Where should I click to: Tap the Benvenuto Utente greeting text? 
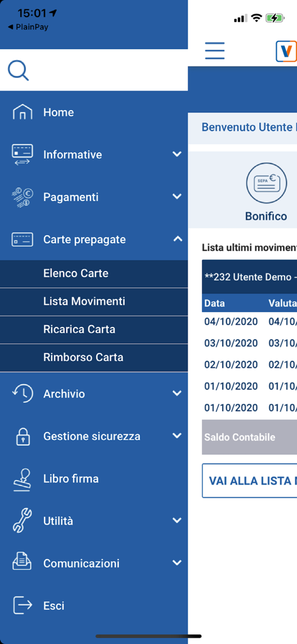pos(249,127)
